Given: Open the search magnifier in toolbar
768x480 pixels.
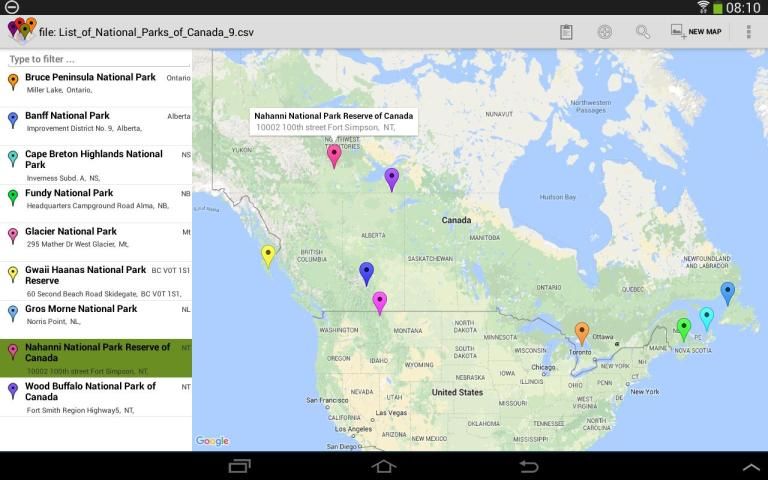Looking at the screenshot, I should pyautogui.click(x=643, y=32).
